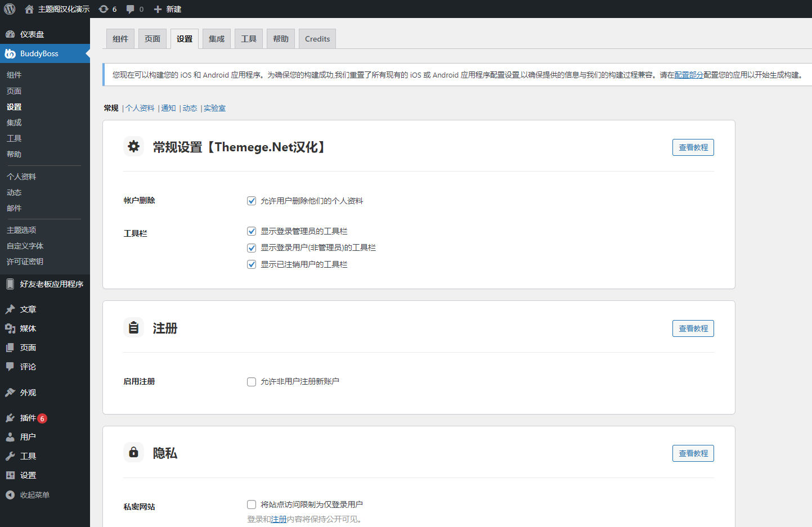Viewport: 812px width, 527px height.
Task: Click the 外观 paintbrush icon
Action: click(10, 393)
